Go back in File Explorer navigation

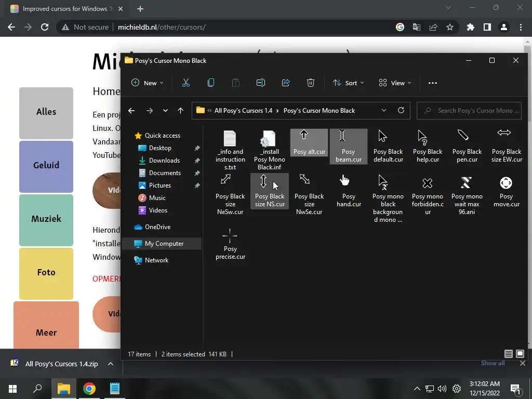tap(131, 111)
